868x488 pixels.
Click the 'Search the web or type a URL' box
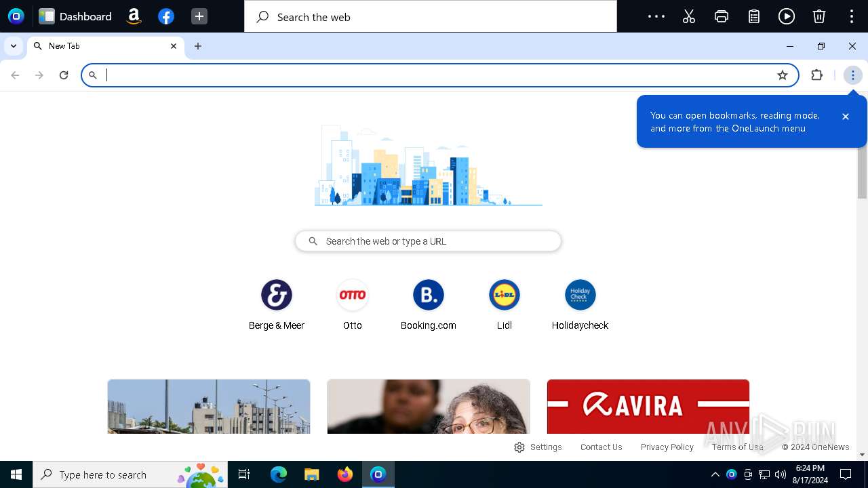[429, 241]
